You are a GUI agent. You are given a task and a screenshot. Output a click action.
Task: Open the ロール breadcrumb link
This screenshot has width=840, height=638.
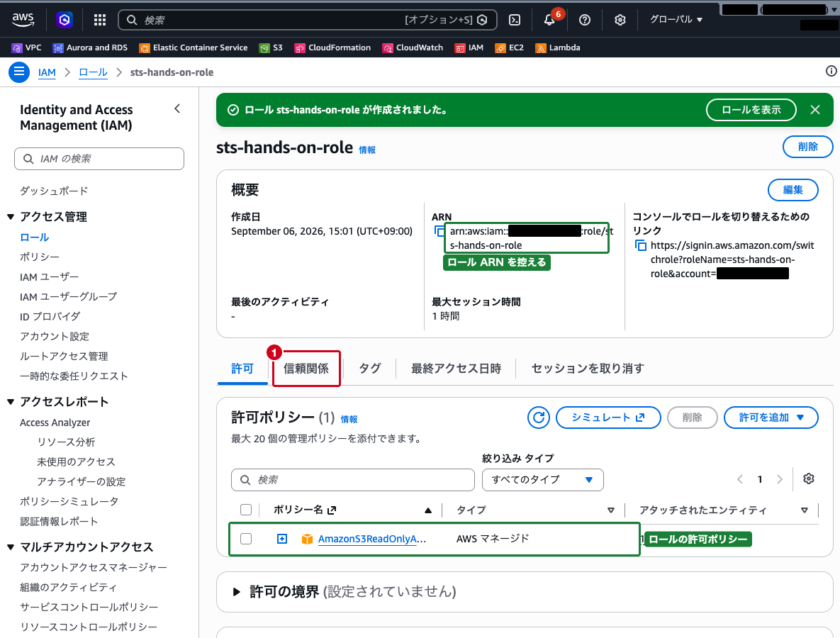click(93, 72)
